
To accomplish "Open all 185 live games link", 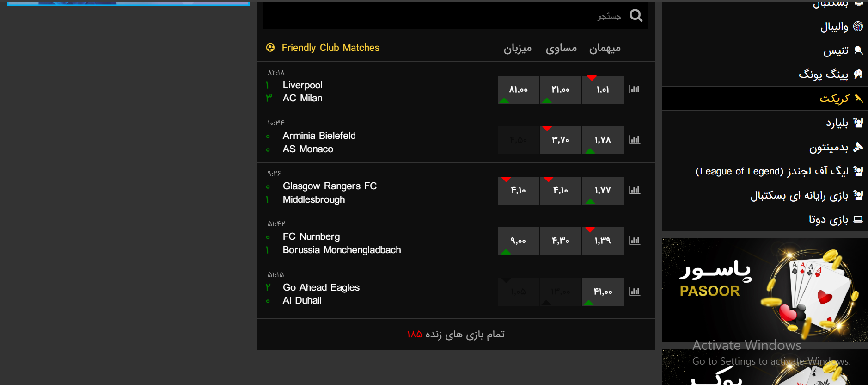I will [456, 334].
